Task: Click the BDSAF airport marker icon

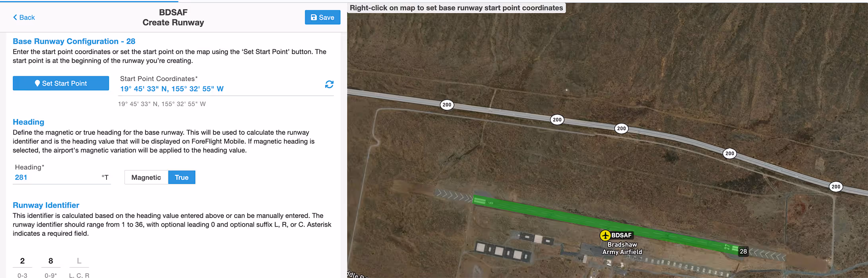Action: (605, 235)
